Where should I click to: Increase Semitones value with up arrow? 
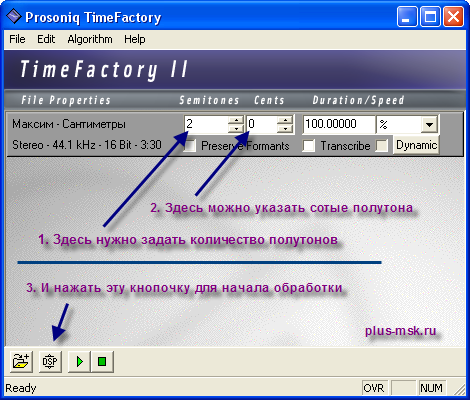[x=236, y=120]
